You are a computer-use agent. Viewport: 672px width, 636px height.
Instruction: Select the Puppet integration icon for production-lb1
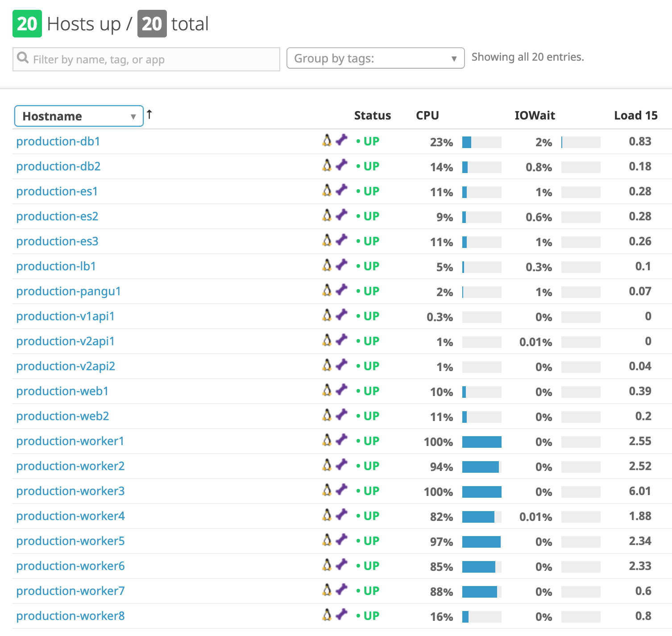(x=341, y=265)
